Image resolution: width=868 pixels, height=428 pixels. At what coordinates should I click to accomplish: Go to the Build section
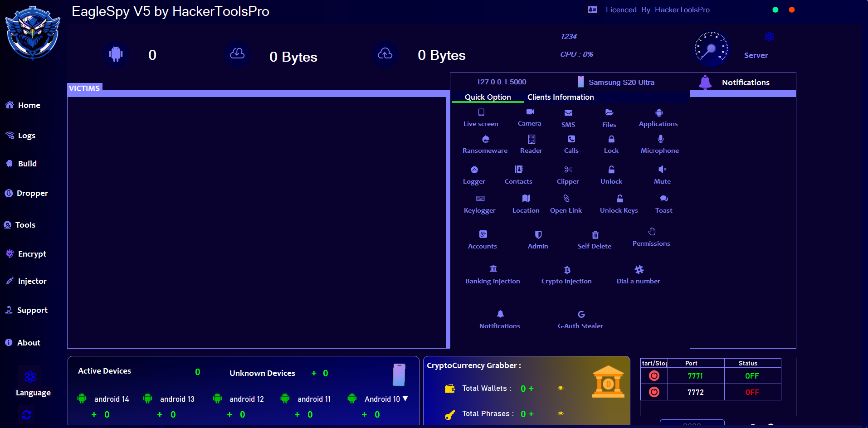(21, 164)
